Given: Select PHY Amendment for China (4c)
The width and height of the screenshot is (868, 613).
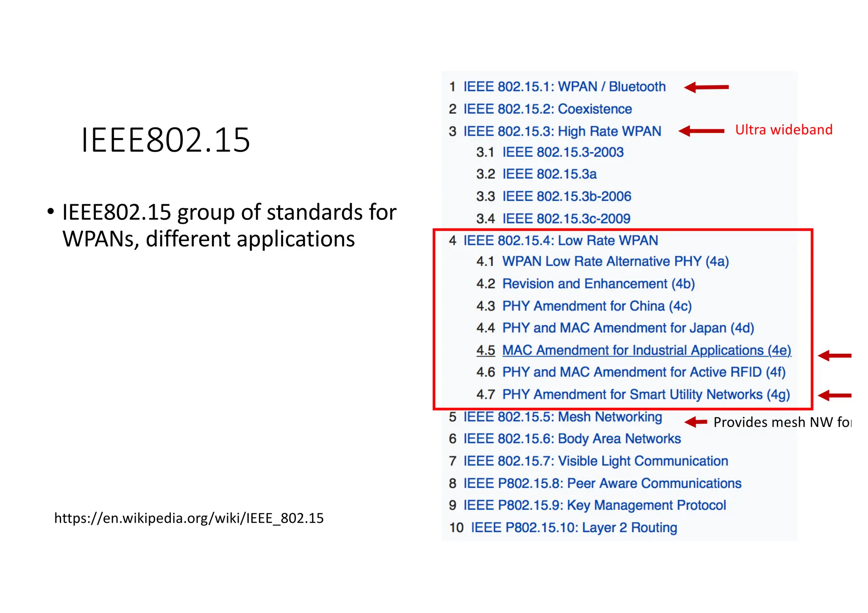Looking at the screenshot, I should point(597,306).
